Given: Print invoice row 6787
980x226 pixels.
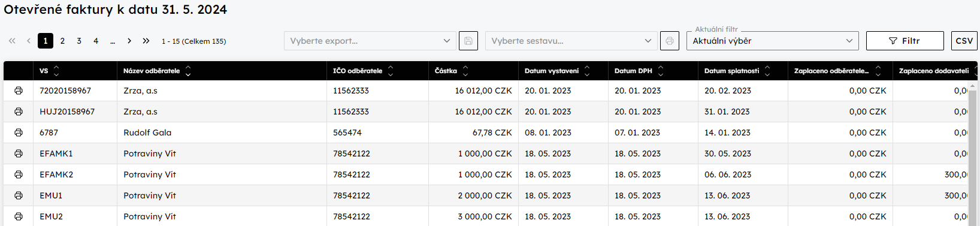Looking at the screenshot, I should (x=19, y=132).
